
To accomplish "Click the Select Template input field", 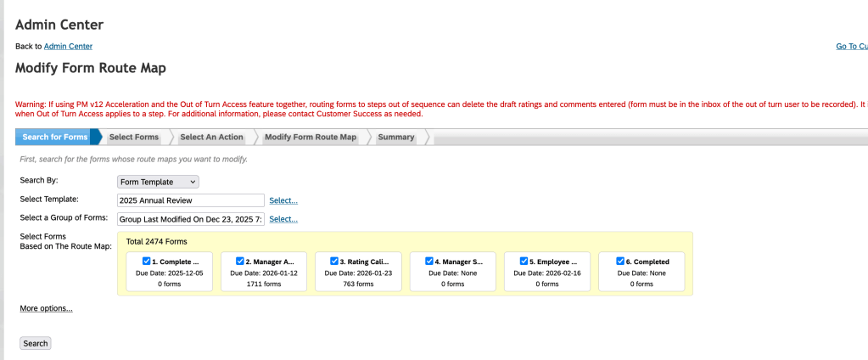I will point(191,200).
